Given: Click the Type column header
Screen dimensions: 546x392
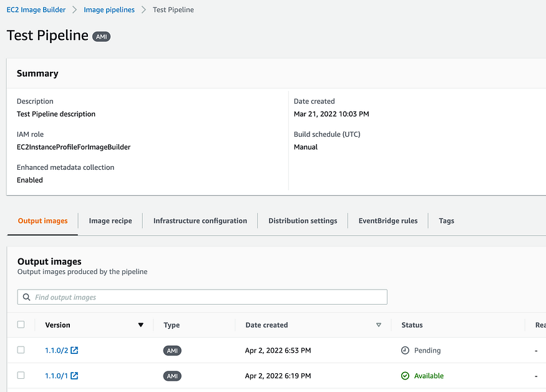Looking at the screenshot, I should pos(172,325).
